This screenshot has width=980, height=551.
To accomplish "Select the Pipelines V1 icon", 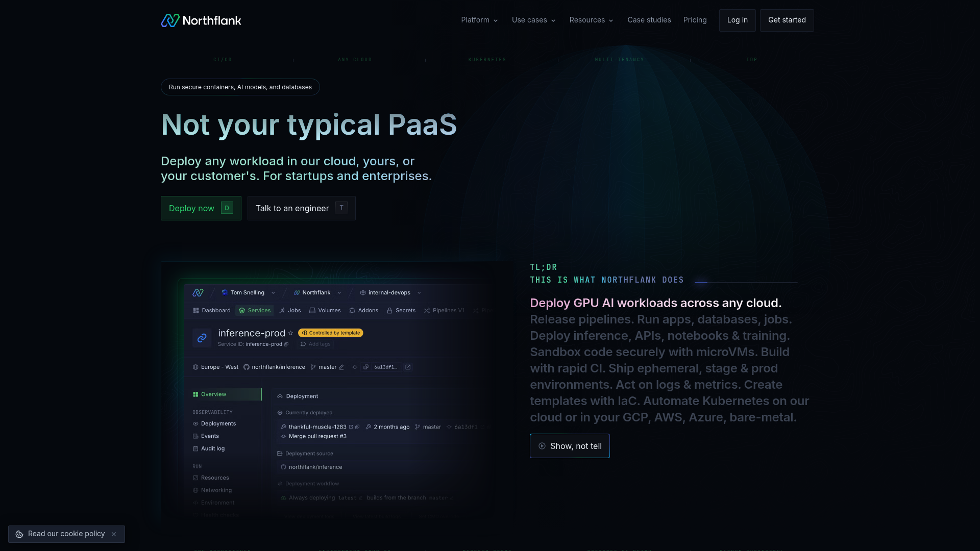I will point(427,310).
